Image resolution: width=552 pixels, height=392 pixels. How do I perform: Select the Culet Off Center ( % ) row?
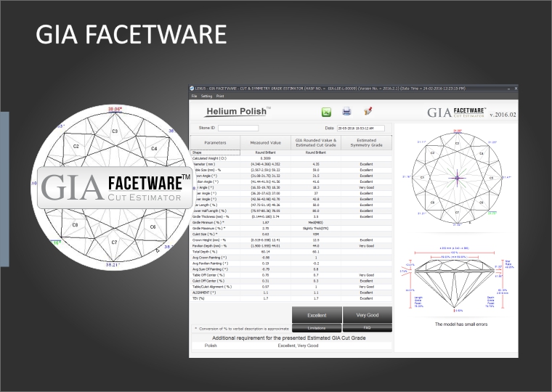click(291, 281)
